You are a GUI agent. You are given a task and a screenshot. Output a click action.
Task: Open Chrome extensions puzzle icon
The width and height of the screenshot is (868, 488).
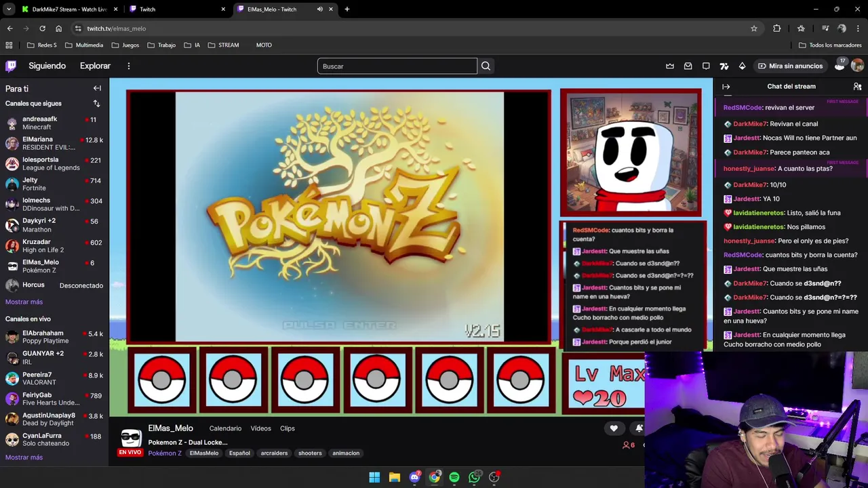tap(777, 28)
